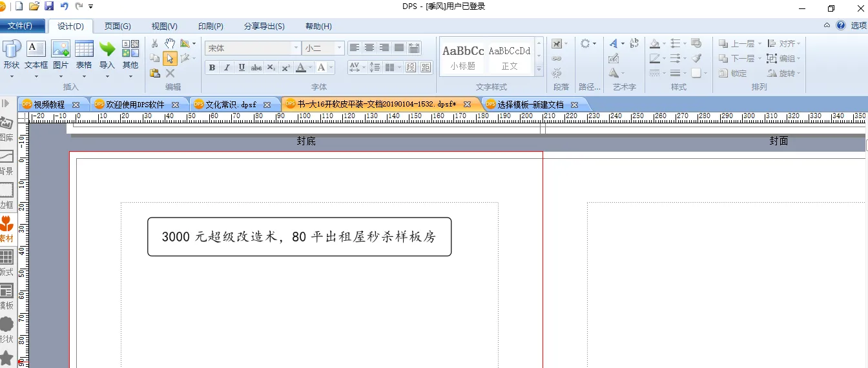Toggle italic formatting

pyautogui.click(x=227, y=67)
